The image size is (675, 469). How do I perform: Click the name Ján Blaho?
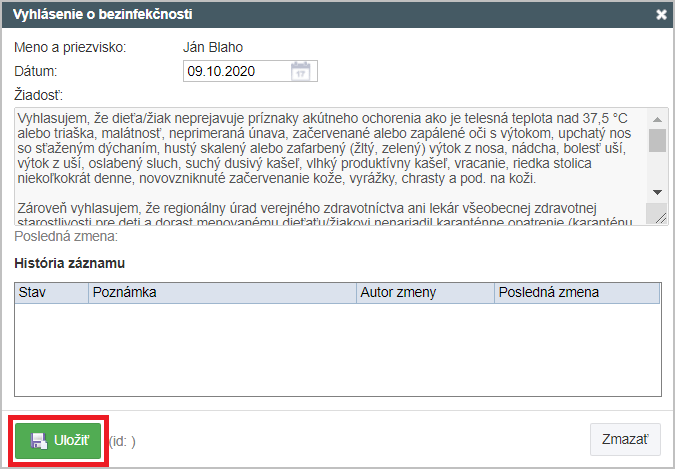pos(214,47)
